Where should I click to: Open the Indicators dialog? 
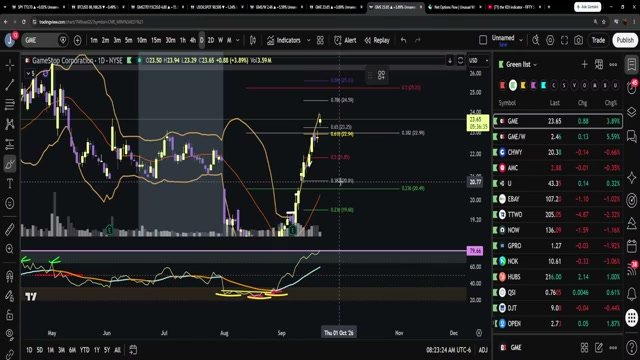tap(284, 40)
